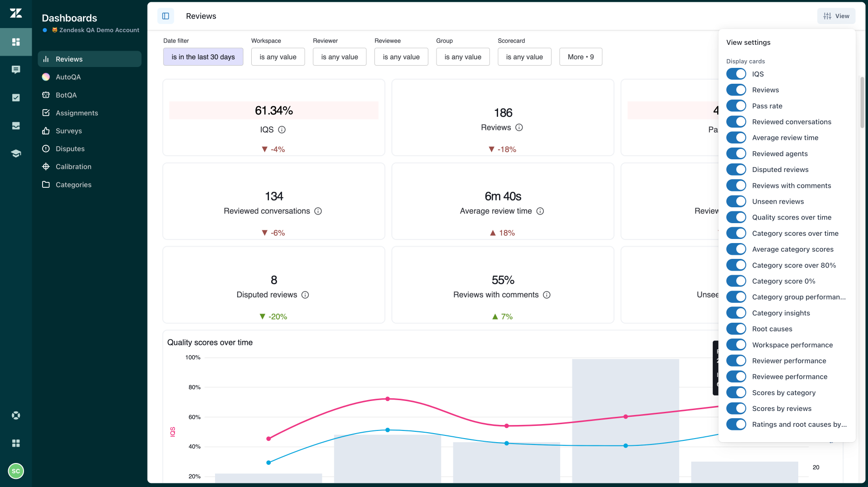The height and width of the screenshot is (487, 868).
Task: Click the Reviews bar chart icon in sidebar
Action: [x=46, y=59]
